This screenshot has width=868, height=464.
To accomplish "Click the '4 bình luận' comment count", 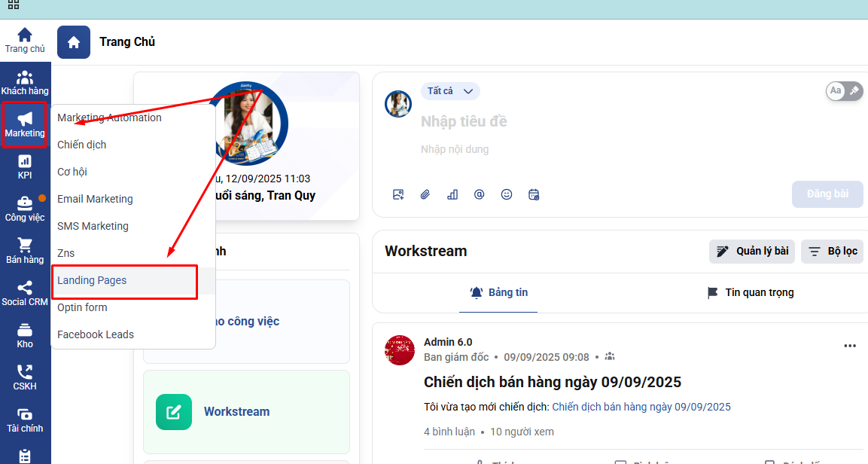I will [x=449, y=432].
